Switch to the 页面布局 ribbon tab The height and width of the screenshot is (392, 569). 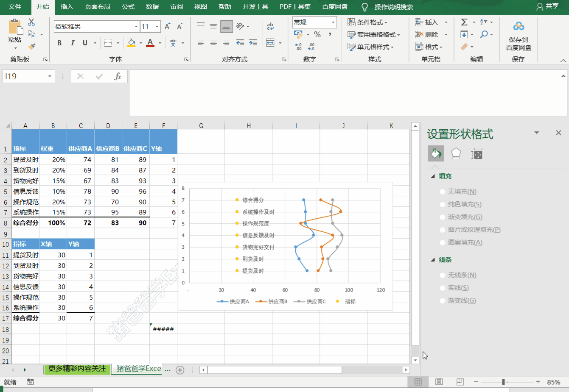(x=97, y=6)
